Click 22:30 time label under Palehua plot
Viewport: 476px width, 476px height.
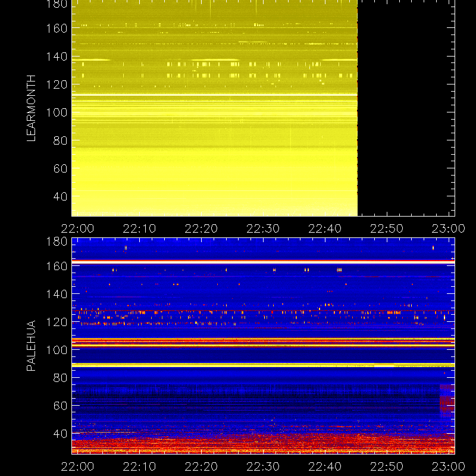[x=263, y=466]
